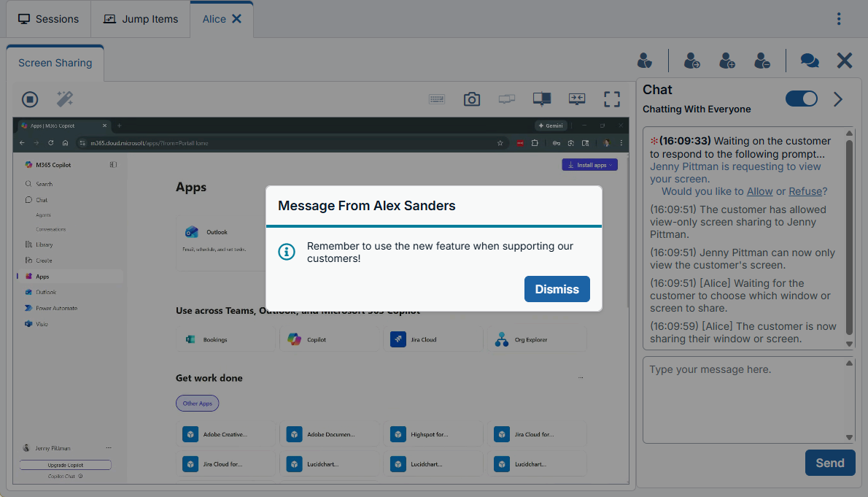Capture a screenshot with the camera icon

(x=472, y=99)
